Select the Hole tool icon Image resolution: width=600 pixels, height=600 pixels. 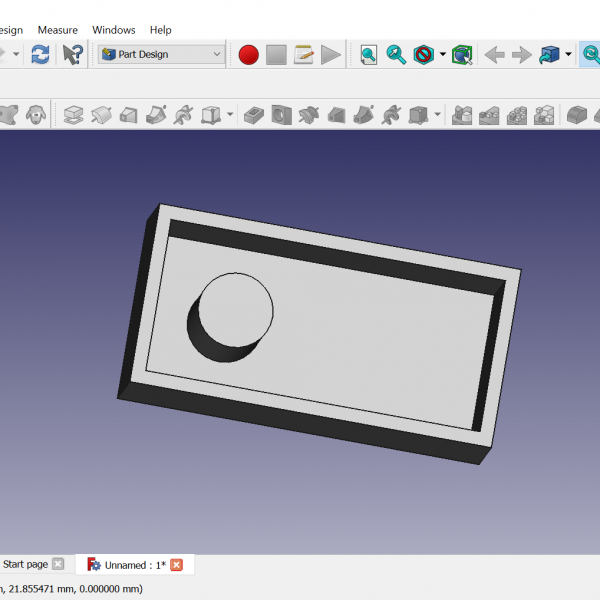(x=281, y=115)
